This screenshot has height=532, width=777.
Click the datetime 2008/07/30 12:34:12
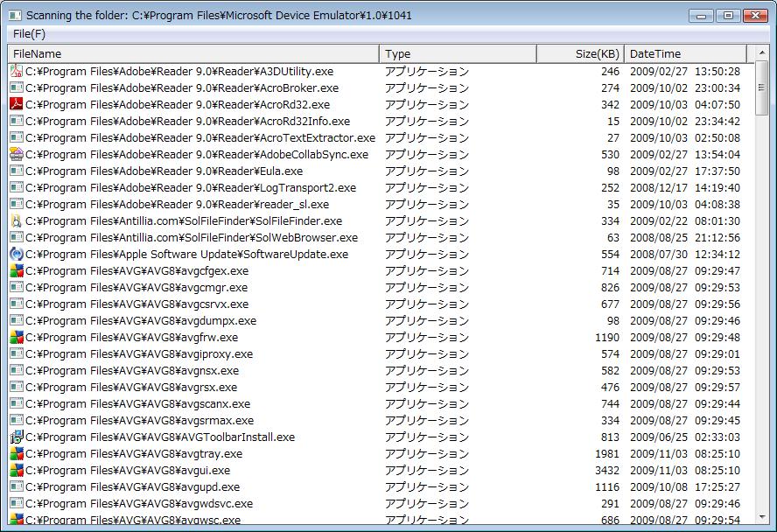pyautogui.click(x=685, y=254)
